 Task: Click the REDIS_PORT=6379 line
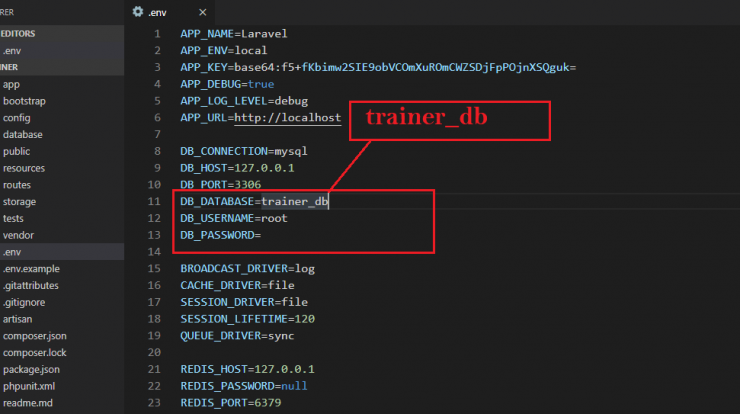coord(230,403)
